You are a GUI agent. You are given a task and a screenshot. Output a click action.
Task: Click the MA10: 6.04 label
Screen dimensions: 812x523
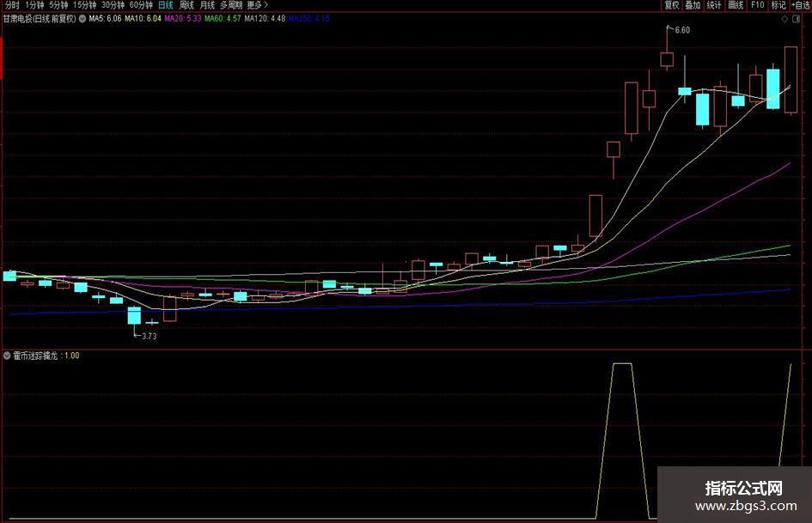tap(143, 19)
